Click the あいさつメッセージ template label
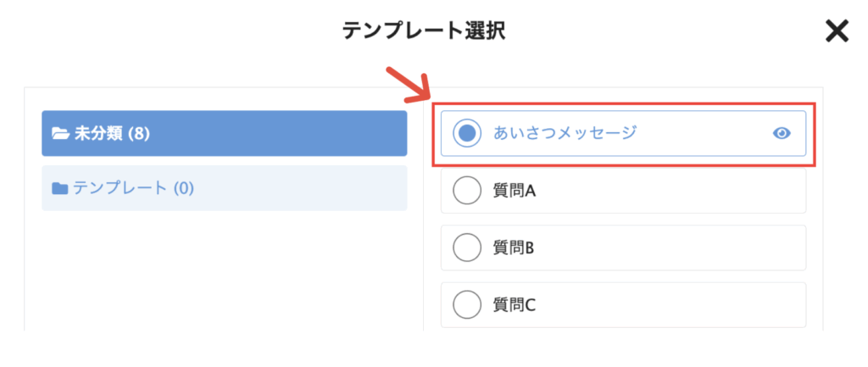Screen dimensions: 868x367 pos(565,133)
